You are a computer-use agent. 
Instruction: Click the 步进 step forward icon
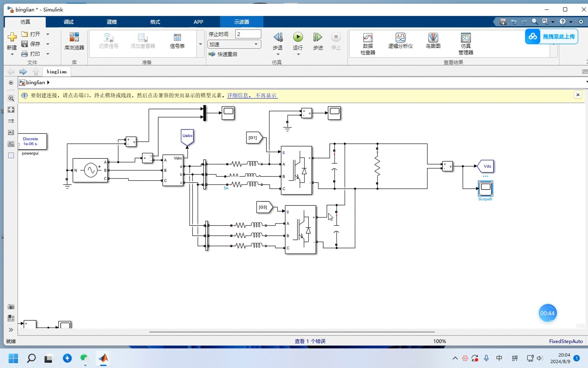pyautogui.click(x=318, y=37)
